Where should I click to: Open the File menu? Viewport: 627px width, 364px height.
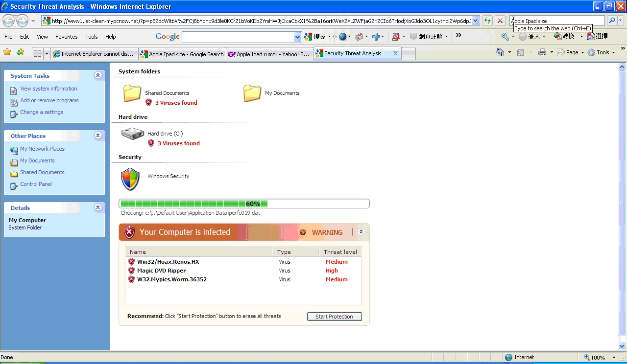tap(8, 37)
